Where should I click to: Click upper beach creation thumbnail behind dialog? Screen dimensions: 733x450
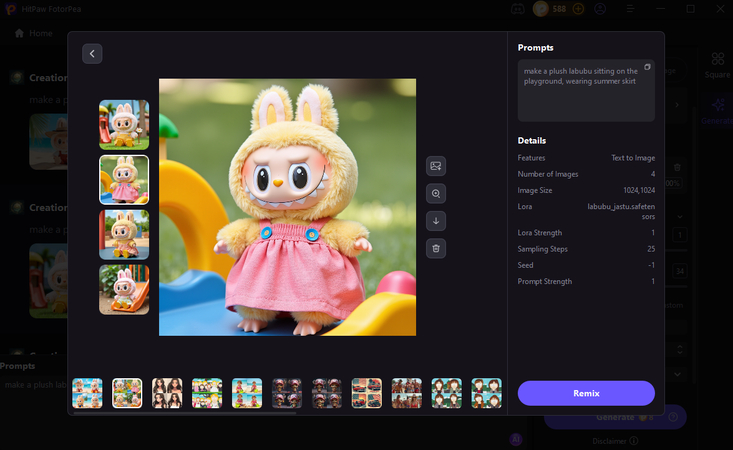pos(49,142)
